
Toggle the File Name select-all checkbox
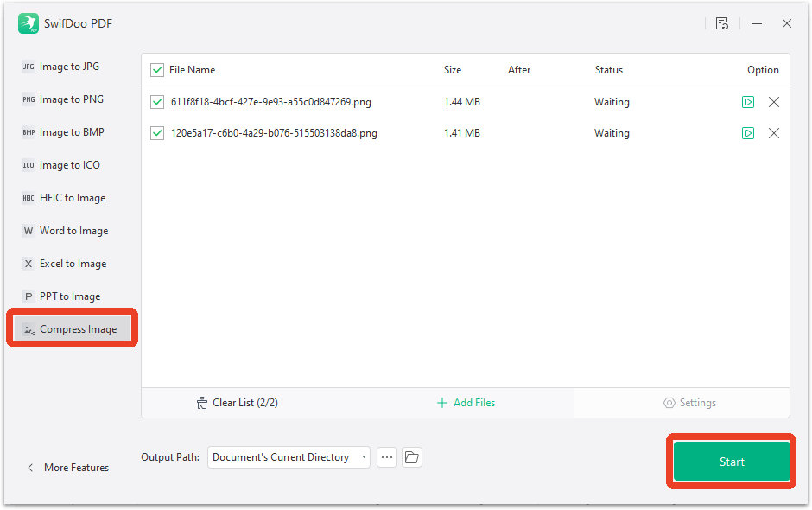click(x=157, y=69)
